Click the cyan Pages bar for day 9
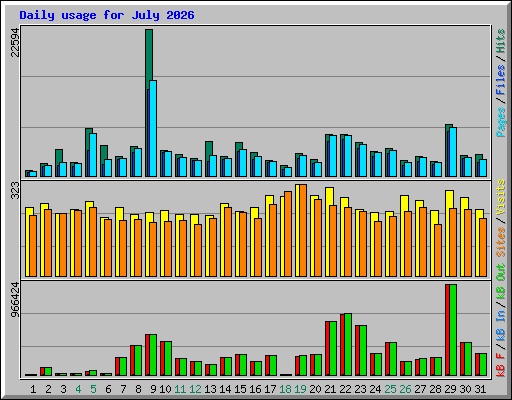 (153, 128)
